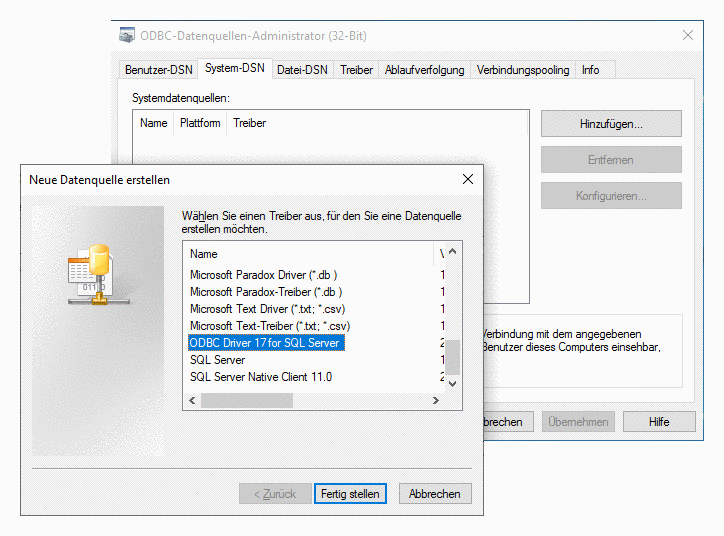Click the Abbrechen button in the wizard
This screenshot has width=724, height=536.
pos(435,494)
